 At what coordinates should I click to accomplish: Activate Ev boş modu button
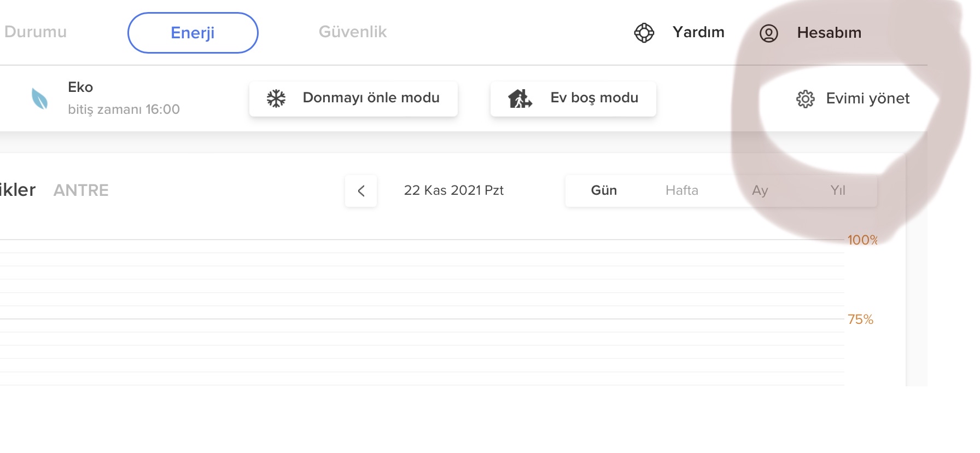coord(573,99)
